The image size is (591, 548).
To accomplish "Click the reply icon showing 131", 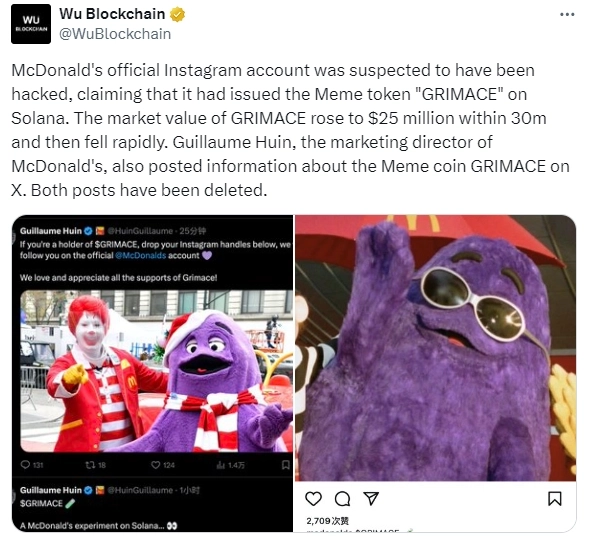I will click(x=25, y=465).
